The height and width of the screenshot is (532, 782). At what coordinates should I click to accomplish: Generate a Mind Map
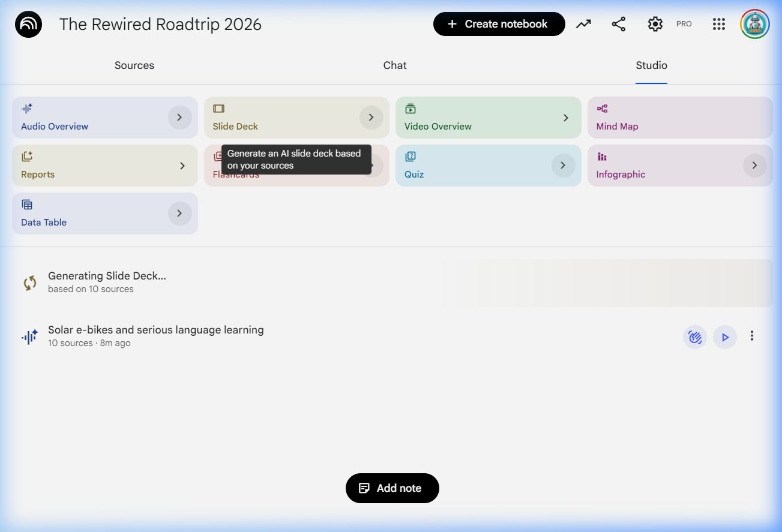click(679, 118)
